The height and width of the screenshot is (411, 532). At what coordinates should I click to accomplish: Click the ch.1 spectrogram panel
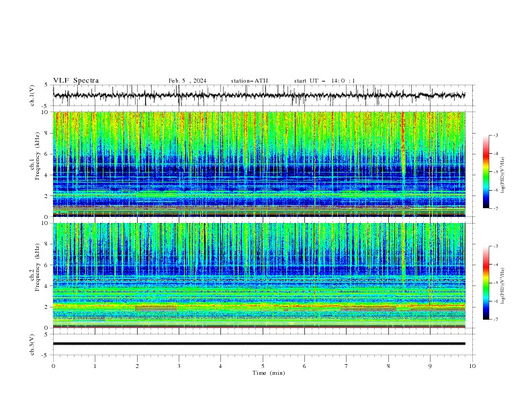click(x=259, y=164)
